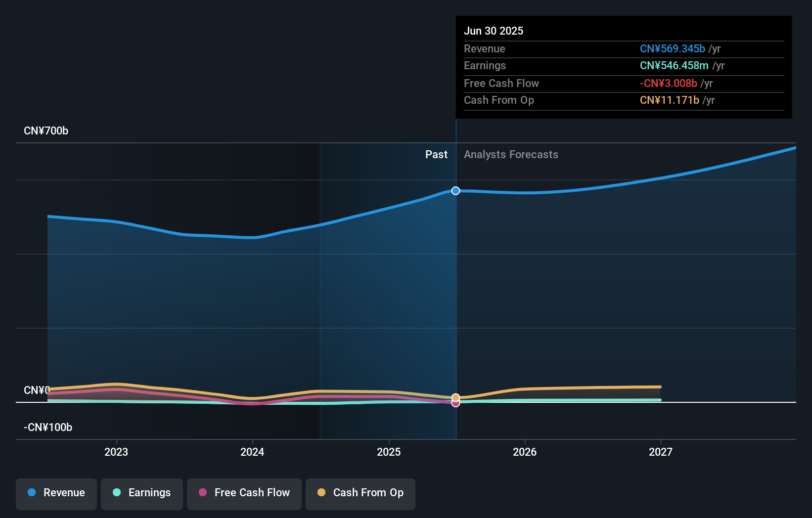Screen dimensions: 812x518
Task: Select the Cash From Op legend pill
Action: 360,494
